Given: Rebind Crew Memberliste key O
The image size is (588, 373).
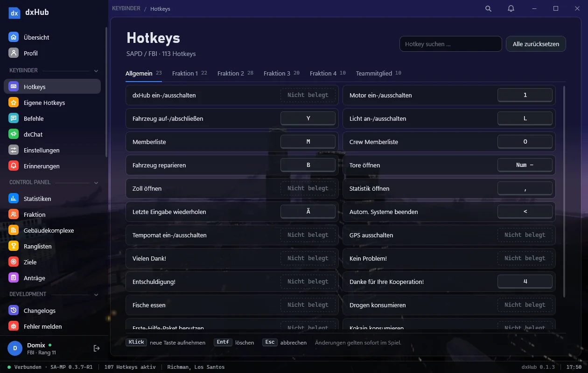Looking at the screenshot, I should (525, 142).
